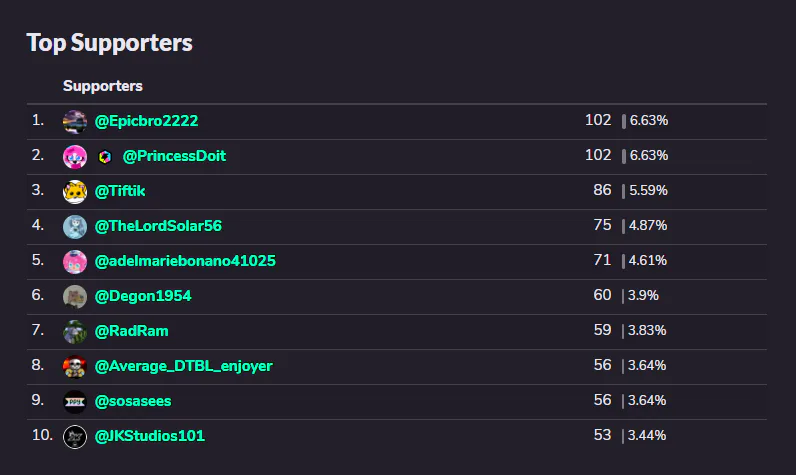
Task: Click the hexagon badge beside PrincessDoit
Action: coord(105,157)
